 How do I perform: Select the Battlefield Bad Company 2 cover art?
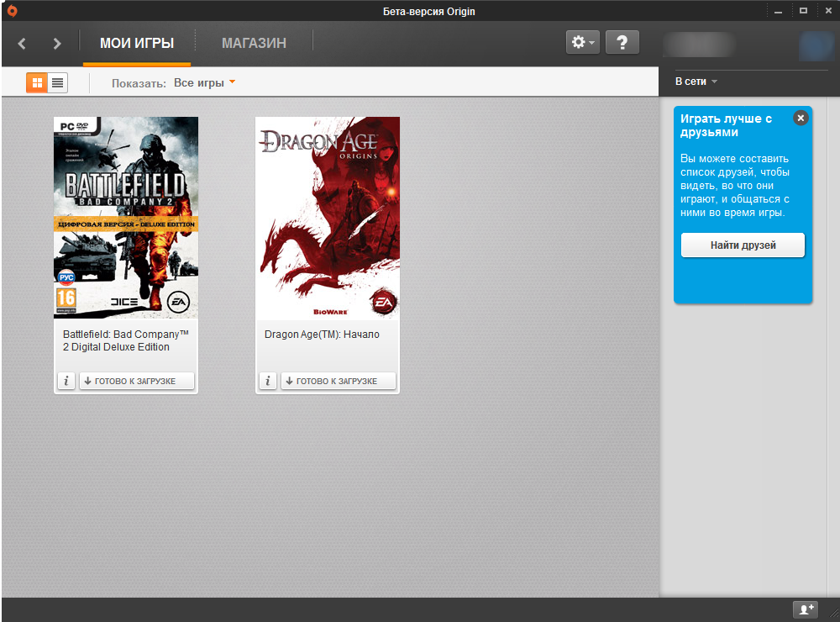click(126, 218)
